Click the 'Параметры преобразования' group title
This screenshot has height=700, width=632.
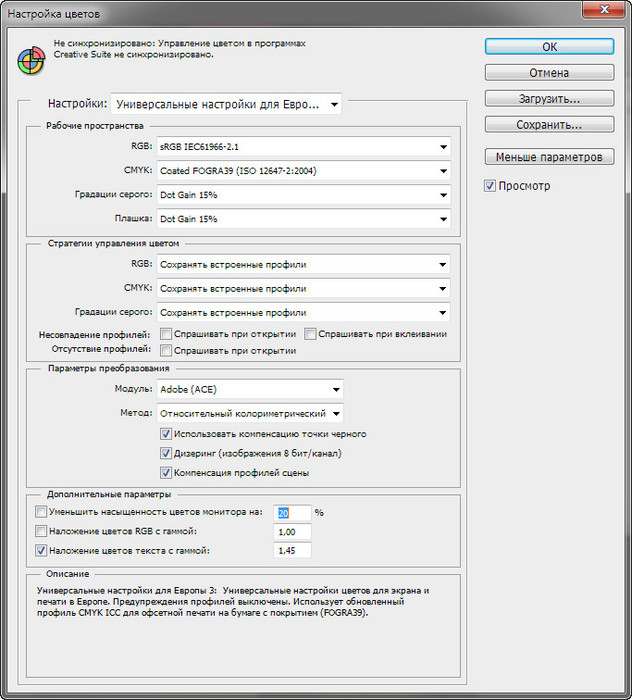coord(108,368)
